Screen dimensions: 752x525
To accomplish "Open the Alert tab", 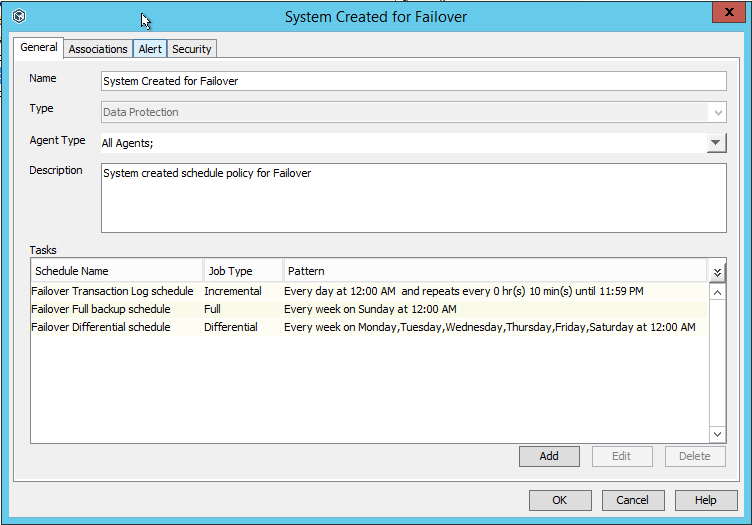I will [150, 49].
